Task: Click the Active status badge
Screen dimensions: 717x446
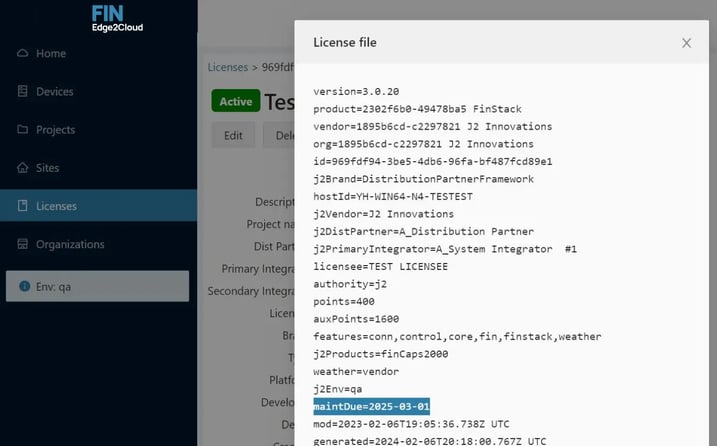Action: click(x=235, y=101)
